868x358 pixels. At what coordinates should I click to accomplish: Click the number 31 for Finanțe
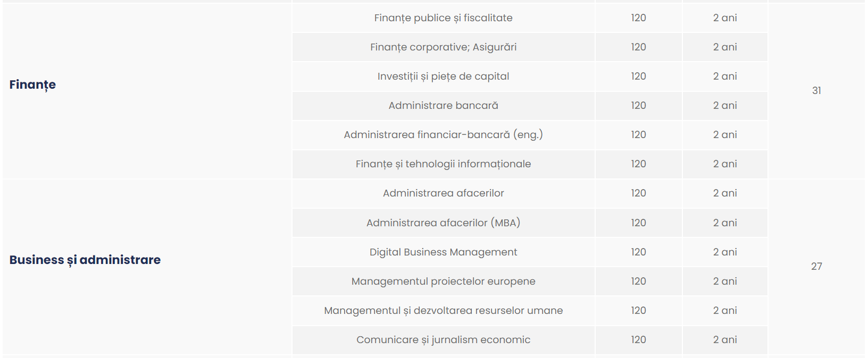[816, 90]
